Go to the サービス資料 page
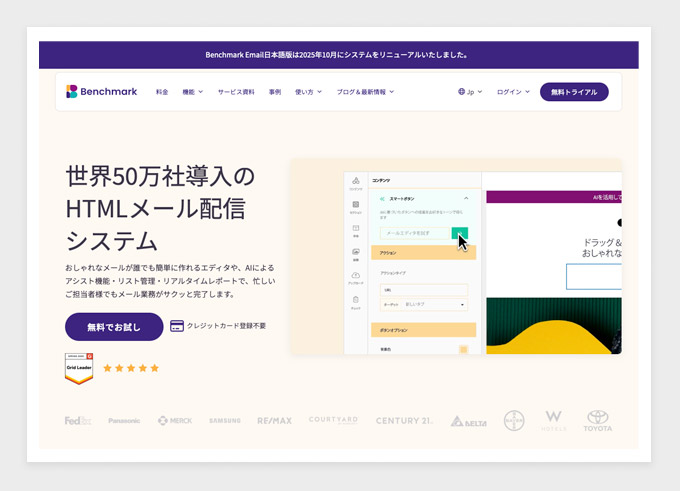680x491 pixels. pos(236,92)
